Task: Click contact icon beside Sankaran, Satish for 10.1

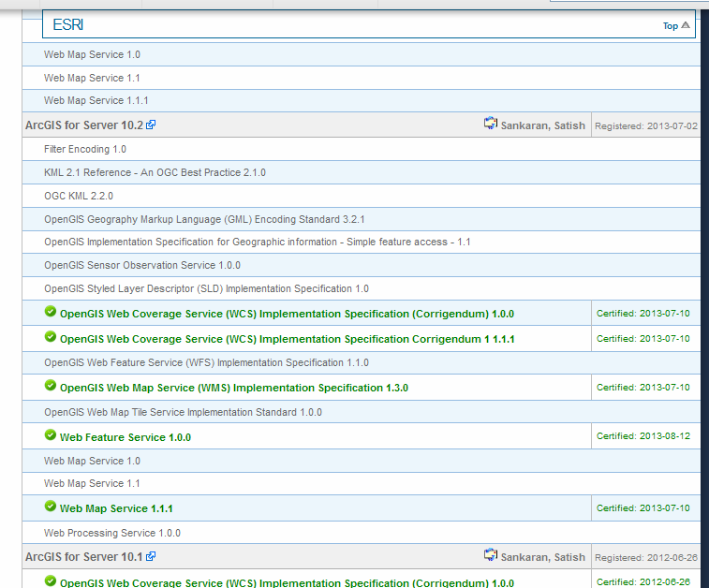Action: (491, 554)
